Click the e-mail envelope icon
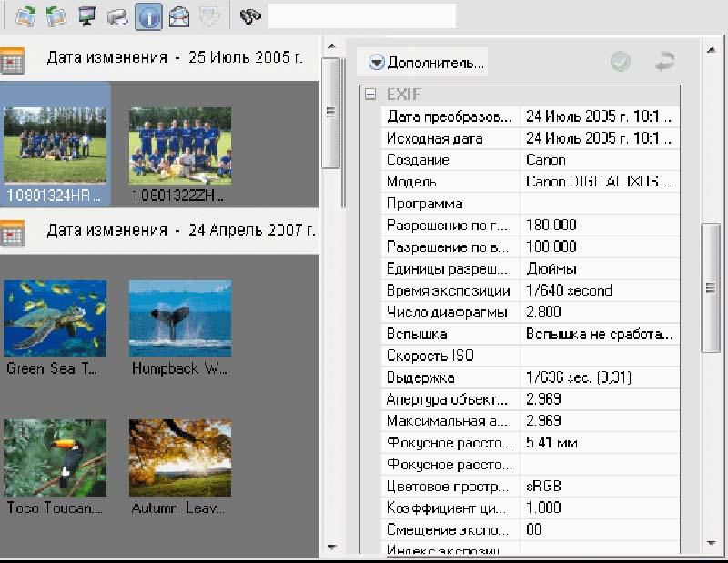 (x=179, y=15)
